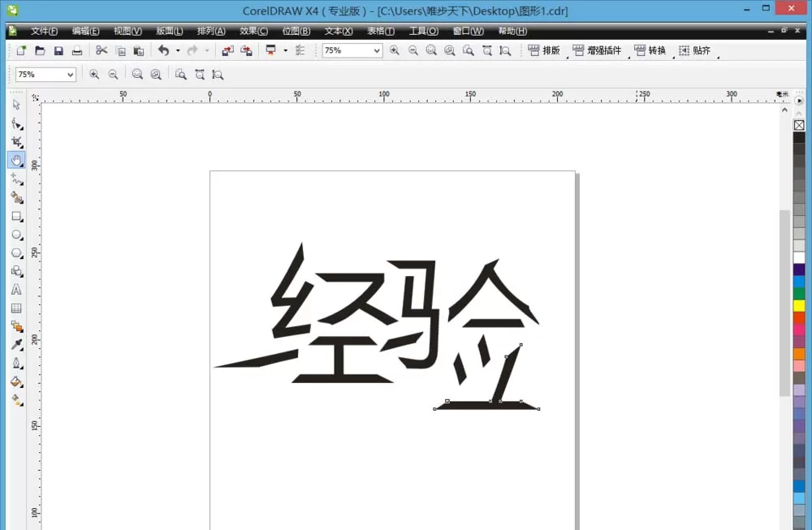Click the Undo arrow
Image resolution: width=812 pixels, height=530 pixels.
pyautogui.click(x=164, y=50)
